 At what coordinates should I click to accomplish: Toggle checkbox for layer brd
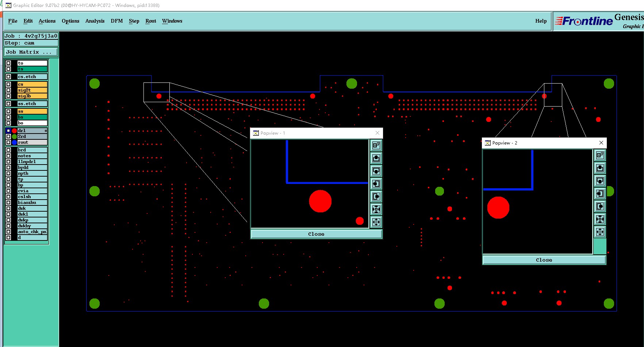click(8, 150)
